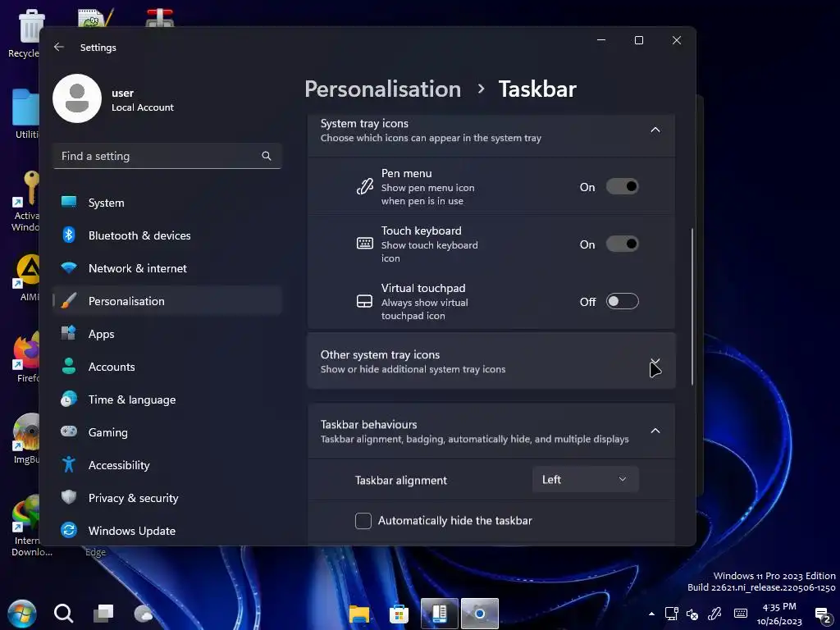Viewport: 840px width, 630px height.
Task: Open taskbar Search magnifier
Action: click(63, 614)
